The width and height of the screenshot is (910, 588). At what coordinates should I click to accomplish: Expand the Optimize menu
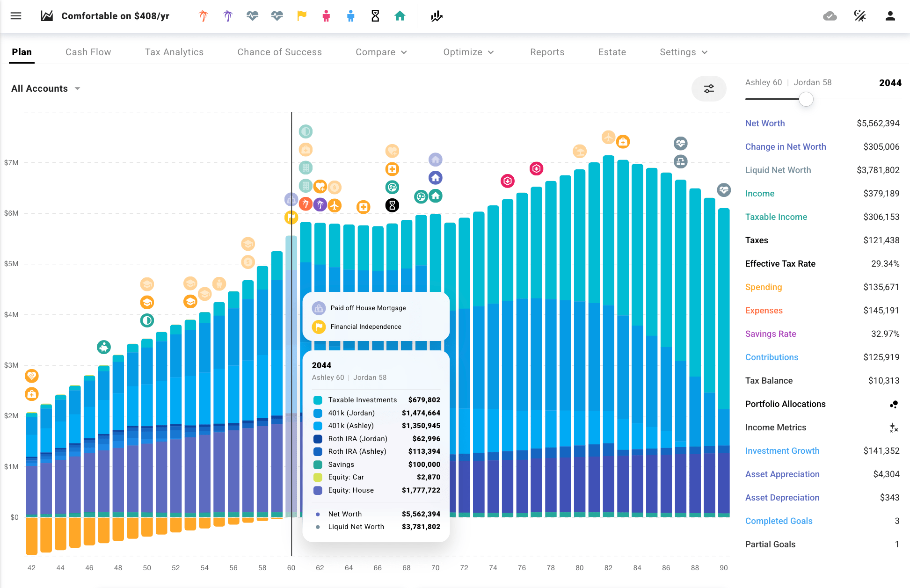pyautogui.click(x=469, y=52)
